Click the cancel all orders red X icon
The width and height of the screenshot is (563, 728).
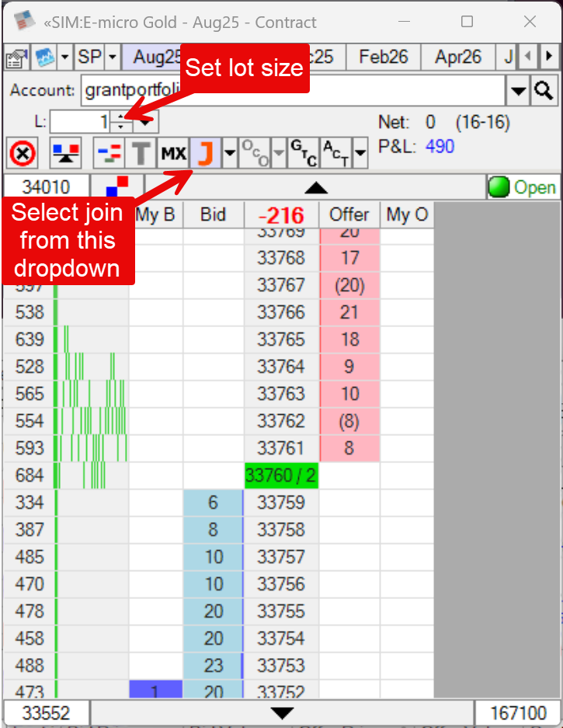click(23, 154)
